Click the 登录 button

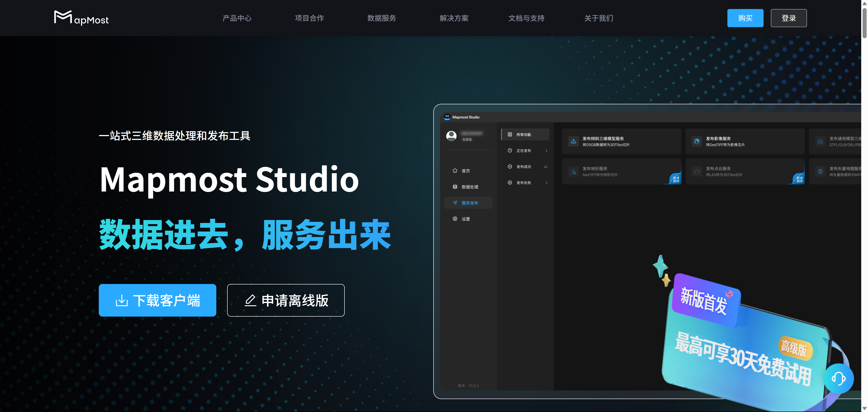(789, 18)
